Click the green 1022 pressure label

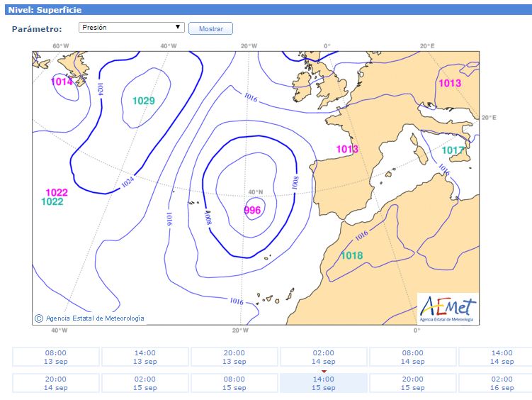click(x=52, y=201)
